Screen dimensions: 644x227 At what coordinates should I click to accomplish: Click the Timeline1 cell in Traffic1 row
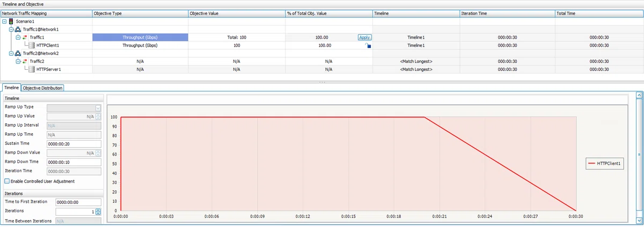(x=416, y=38)
